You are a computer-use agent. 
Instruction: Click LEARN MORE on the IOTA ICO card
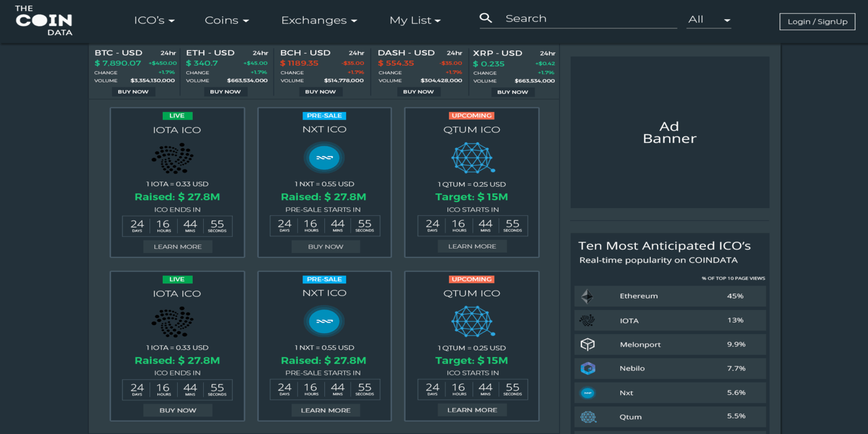[177, 247]
